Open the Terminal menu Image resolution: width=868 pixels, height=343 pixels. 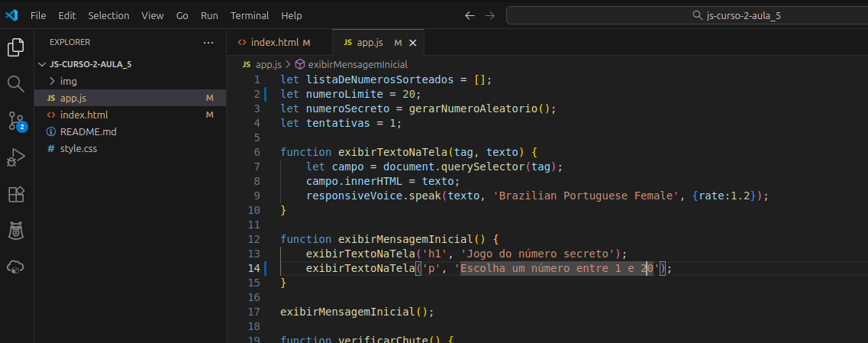(x=249, y=15)
